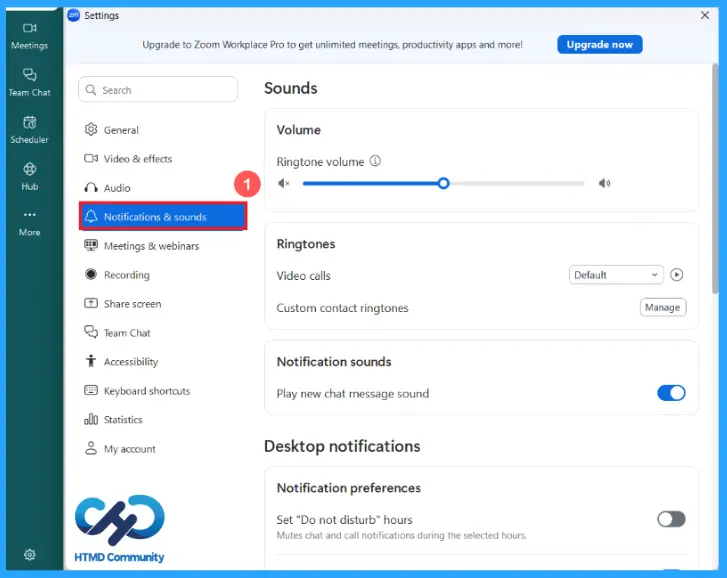This screenshot has width=727, height=578.
Task: Open Team Chat in the left navigation bar
Action: [x=29, y=83]
